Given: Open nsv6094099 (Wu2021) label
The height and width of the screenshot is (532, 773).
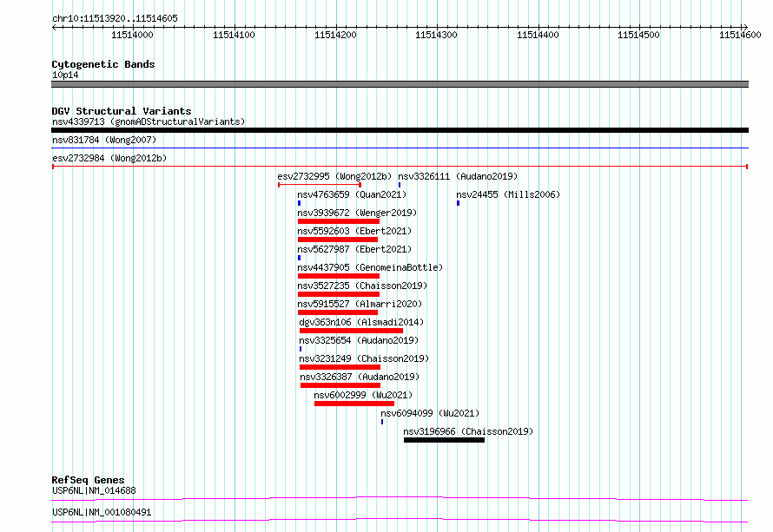Looking at the screenshot, I should 430,413.
